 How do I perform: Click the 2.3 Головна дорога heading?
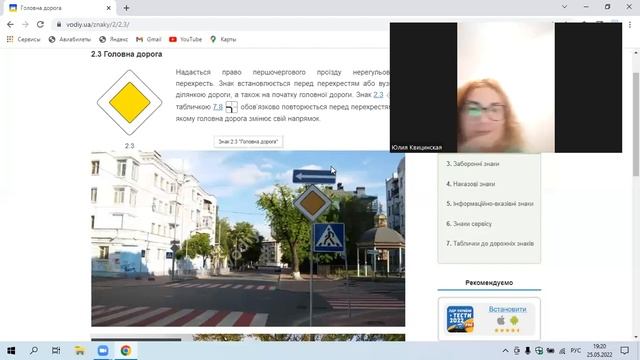(127, 54)
